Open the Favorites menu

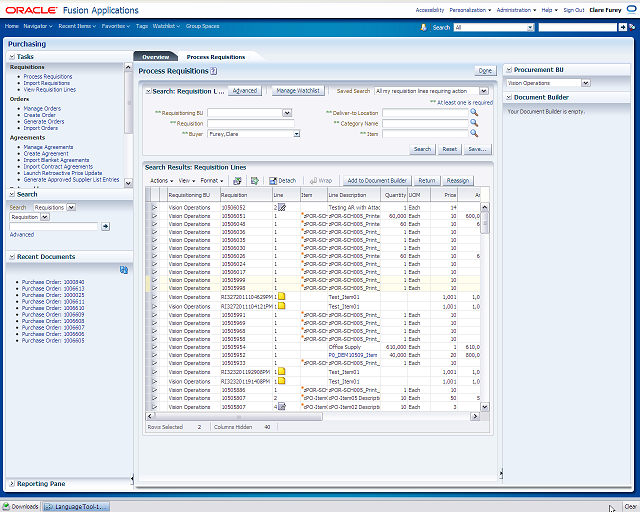click(116, 26)
